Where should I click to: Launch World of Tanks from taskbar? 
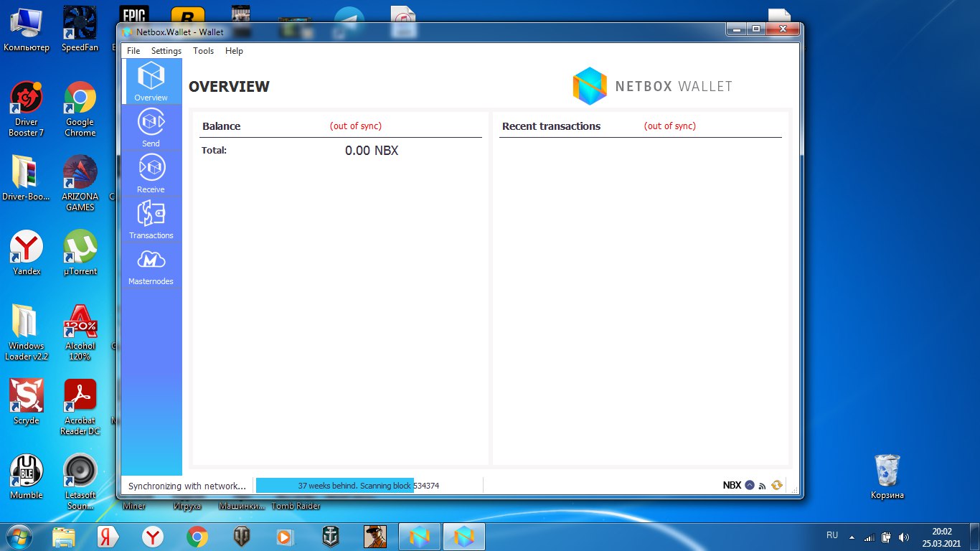point(242,537)
